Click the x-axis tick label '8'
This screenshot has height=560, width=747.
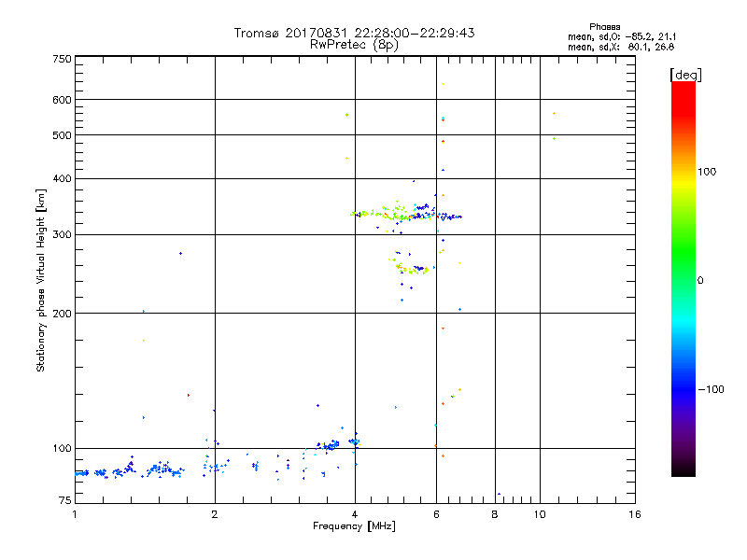point(495,514)
